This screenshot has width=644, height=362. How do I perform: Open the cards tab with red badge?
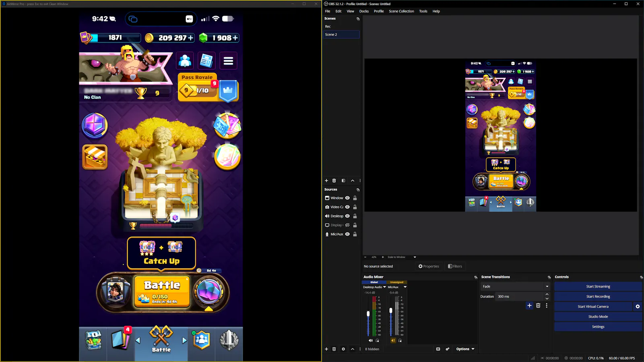120,339
